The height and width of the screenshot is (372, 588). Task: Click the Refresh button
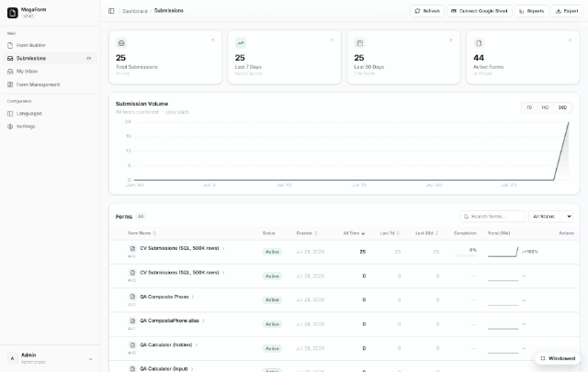tap(427, 11)
